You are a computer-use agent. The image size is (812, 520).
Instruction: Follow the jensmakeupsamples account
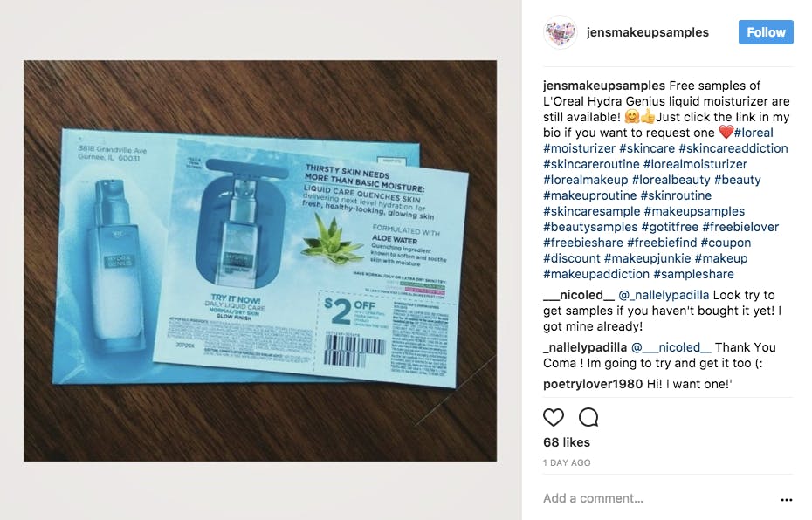coord(766,32)
